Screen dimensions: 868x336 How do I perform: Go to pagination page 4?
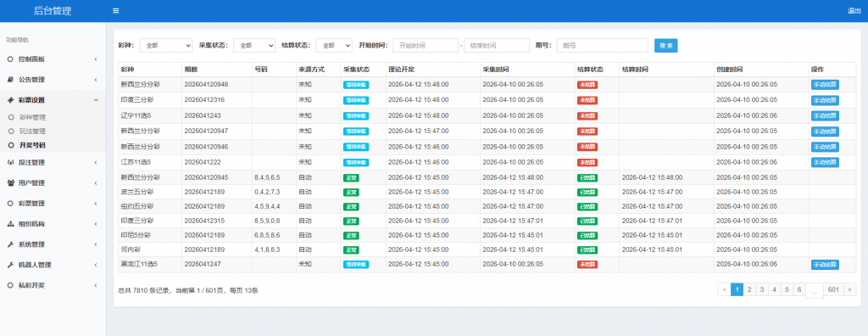point(775,289)
